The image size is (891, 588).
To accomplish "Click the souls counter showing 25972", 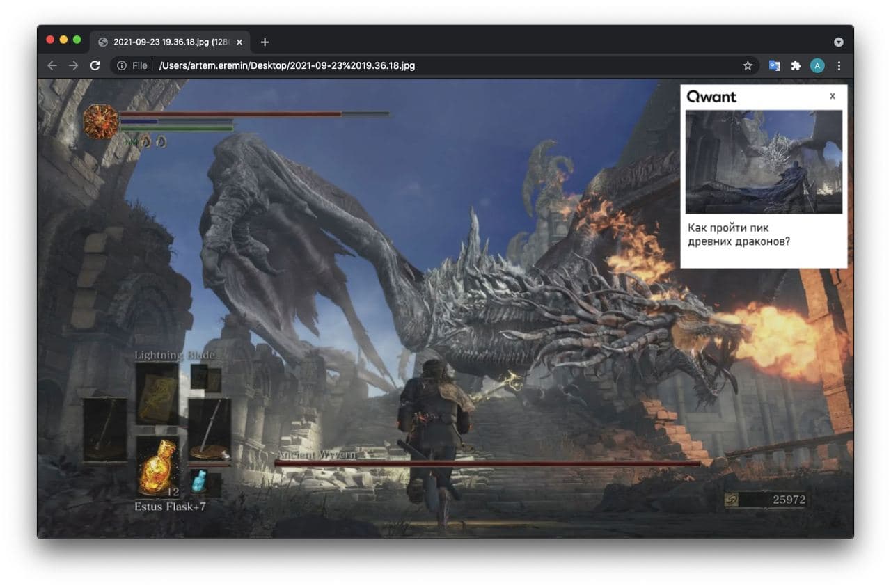I will (765, 500).
